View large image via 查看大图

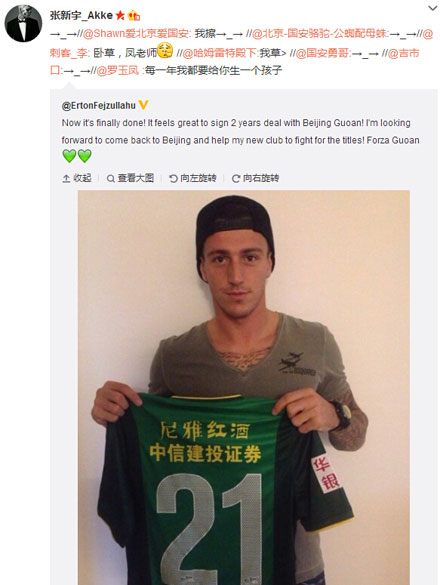(130, 178)
